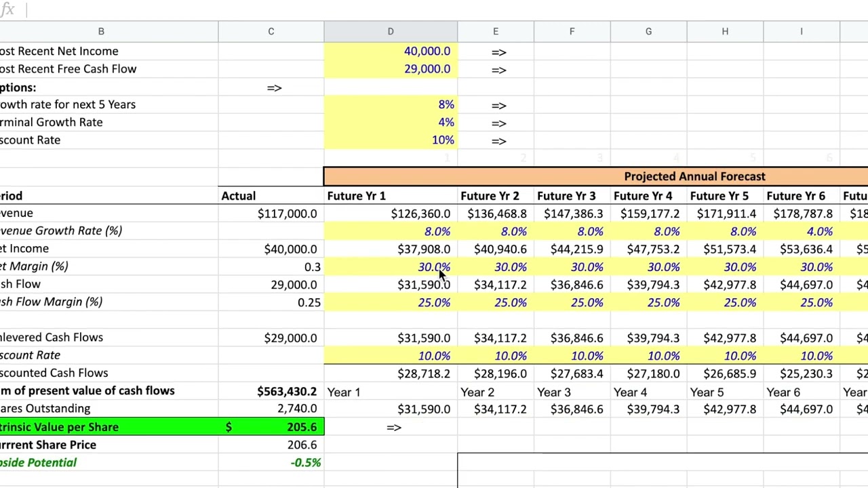The height and width of the screenshot is (488, 868).
Task: Select Future Yr 4 net income $47,753.2
Action: pyautogui.click(x=648, y=249)
